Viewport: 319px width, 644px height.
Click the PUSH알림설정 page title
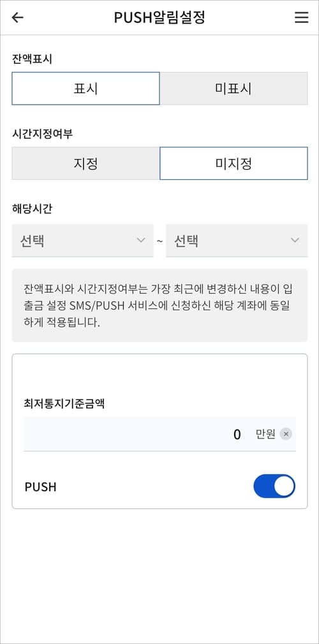tap(159, 18)
